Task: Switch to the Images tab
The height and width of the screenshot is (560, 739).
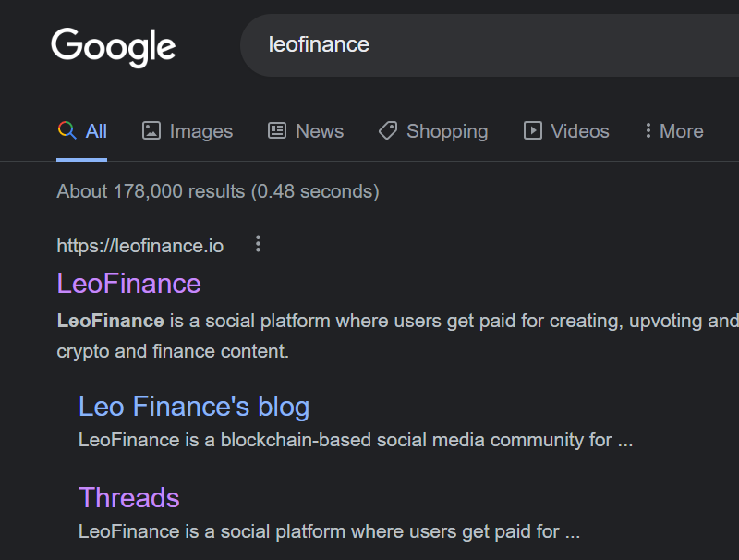Action: point(188,131)
